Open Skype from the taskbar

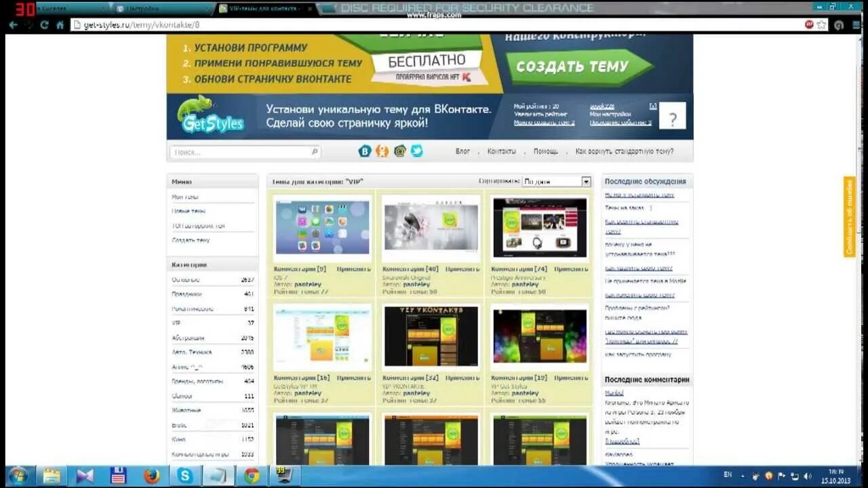click(x=185, y=476)
